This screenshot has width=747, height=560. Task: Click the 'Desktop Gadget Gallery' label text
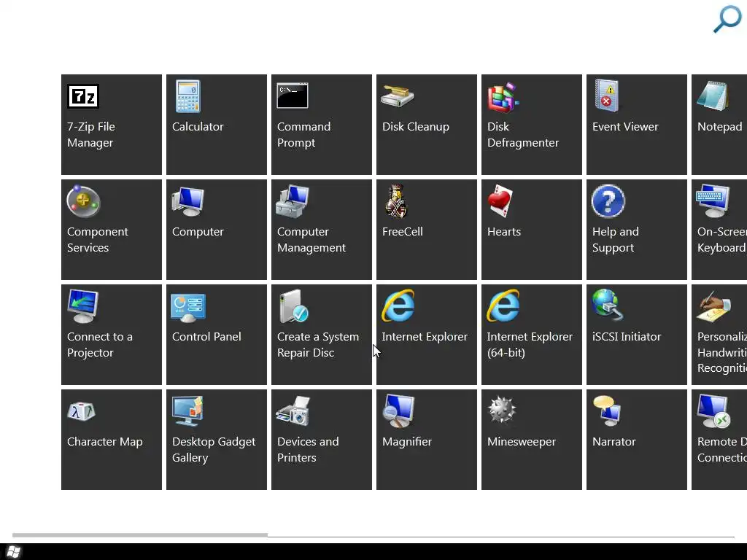click(x=214, y=449)
